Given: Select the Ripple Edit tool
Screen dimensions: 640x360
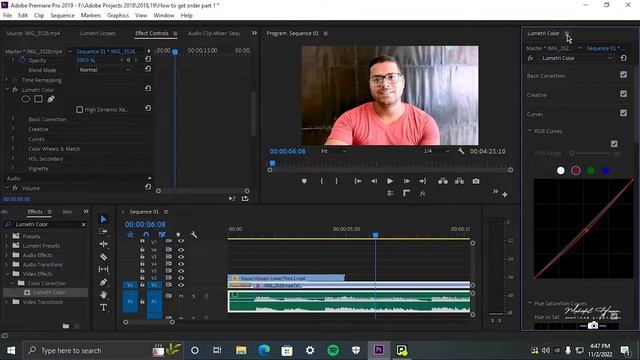Looking at the screenshot, I should point(104,244).
